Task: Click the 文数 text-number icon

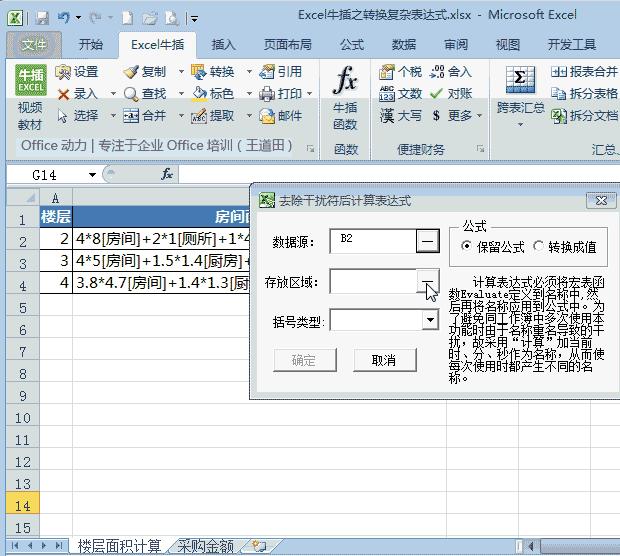Action: pyautogui.click(x=386, y=94)
